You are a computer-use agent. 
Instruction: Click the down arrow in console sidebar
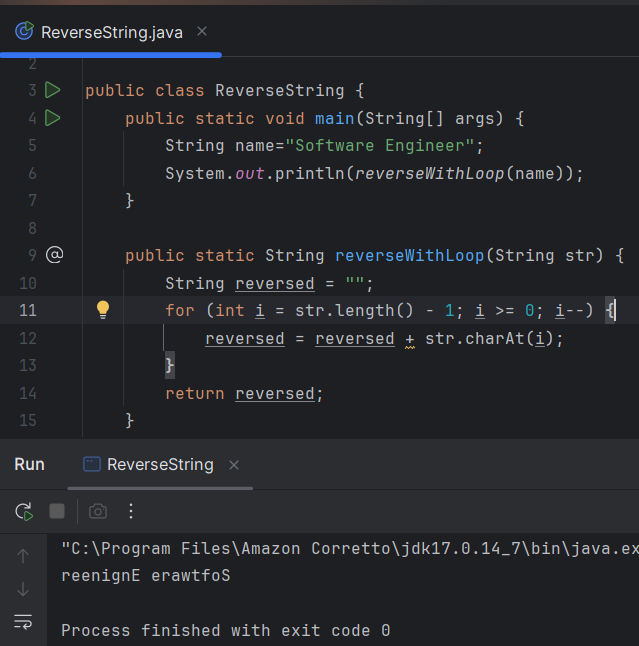click(23, 589)
